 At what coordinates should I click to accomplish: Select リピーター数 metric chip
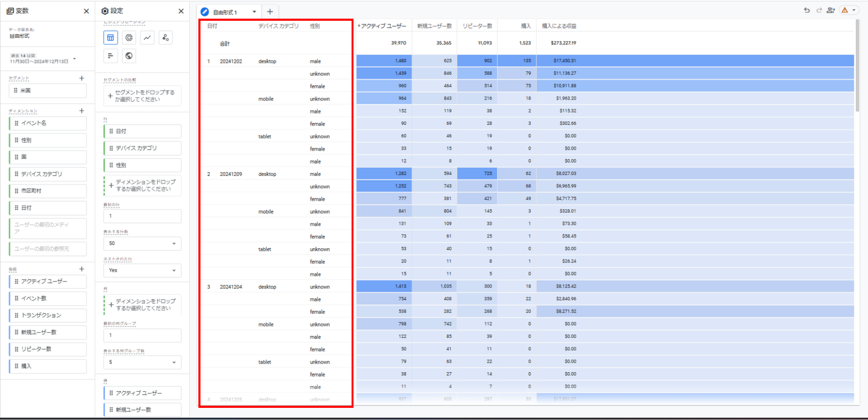point(48,349)
